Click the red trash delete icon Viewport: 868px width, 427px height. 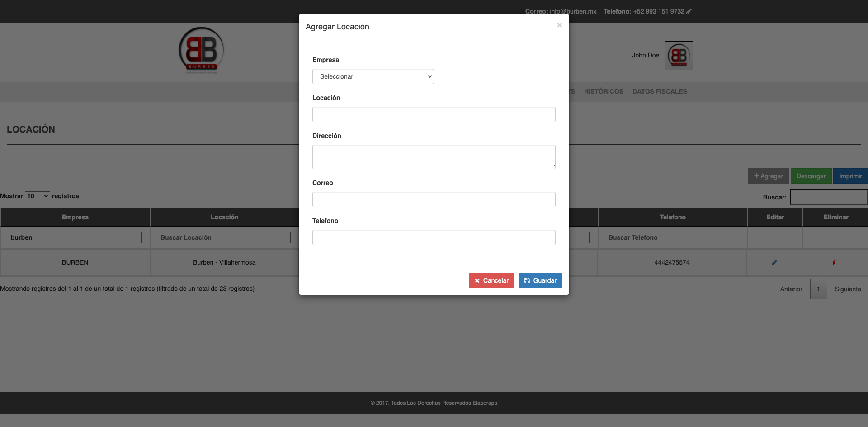tap(835, 262)
